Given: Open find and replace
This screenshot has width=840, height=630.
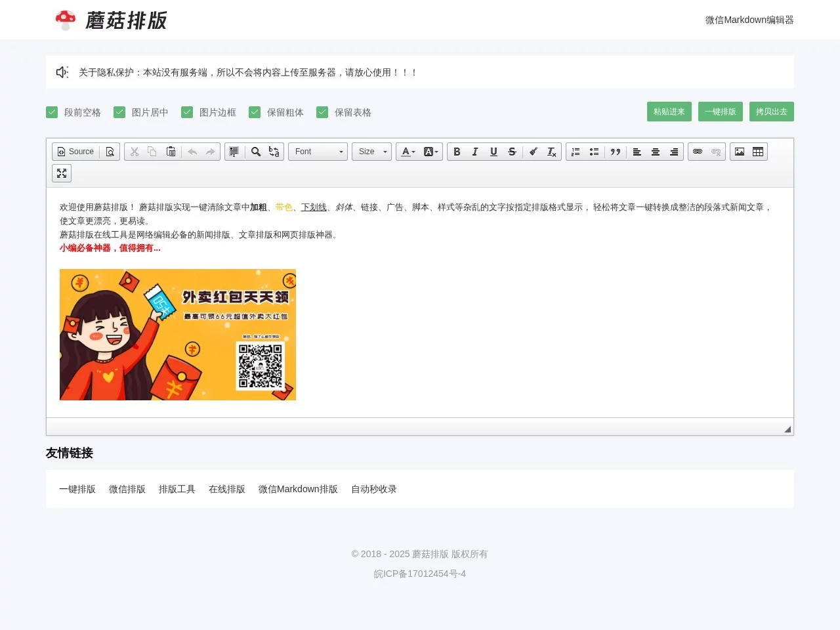Looking at the screenshot, I should [256, 152].
